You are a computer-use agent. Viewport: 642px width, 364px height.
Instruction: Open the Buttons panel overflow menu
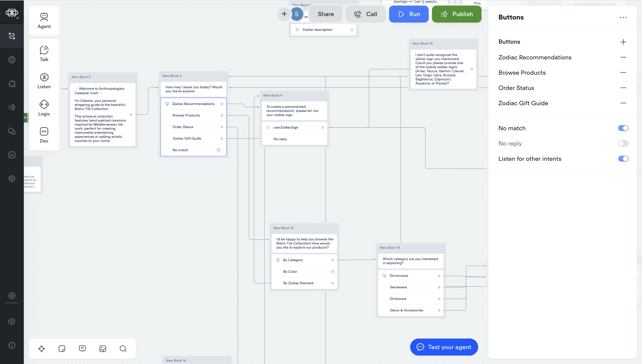[x=624, y=17]
